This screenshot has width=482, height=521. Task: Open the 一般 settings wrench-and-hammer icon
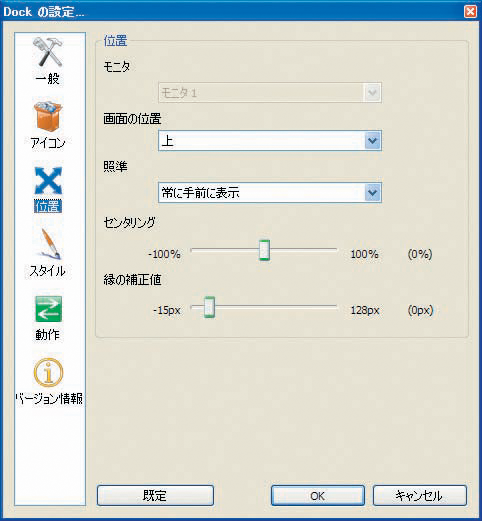point(49,52)
